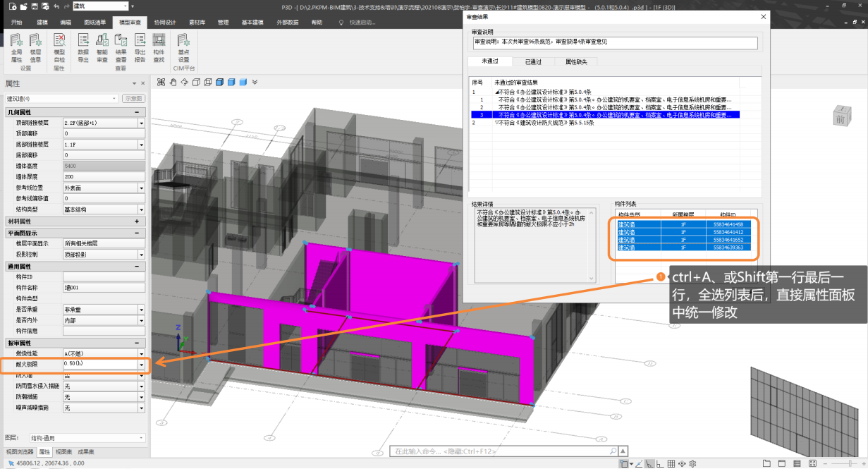Expand the 建筑设计防火规范 5.5.15 result row
Viewport: 868px width, 469px height.
click(x=496, y=123)
